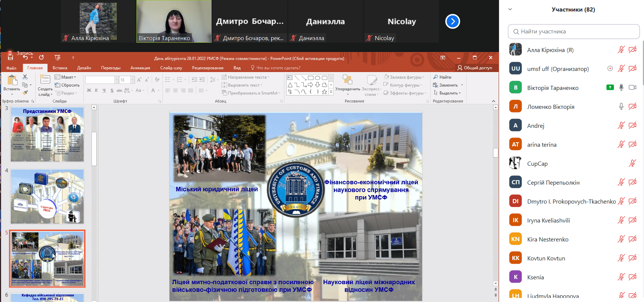Image resolution: width=644 pixels, height=302 pixels.
Task: Clear all formatting with the eraser A icon
Action: pyautogui.click(x=157, y=80)
